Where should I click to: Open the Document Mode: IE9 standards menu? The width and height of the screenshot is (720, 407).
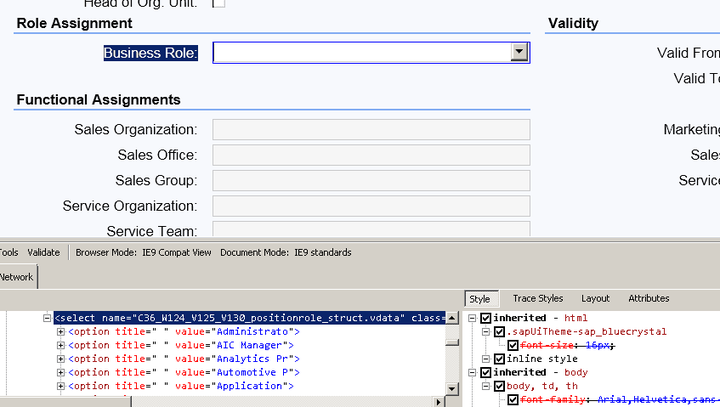coord(285,252)
